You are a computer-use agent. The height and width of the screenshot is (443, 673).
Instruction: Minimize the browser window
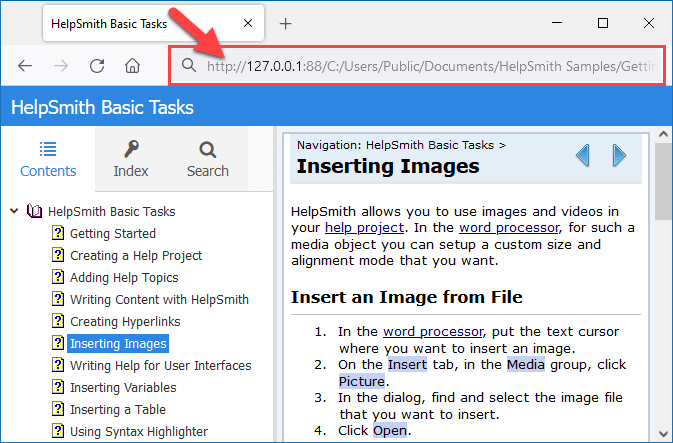pyautogui.click(x=557, y=23)
